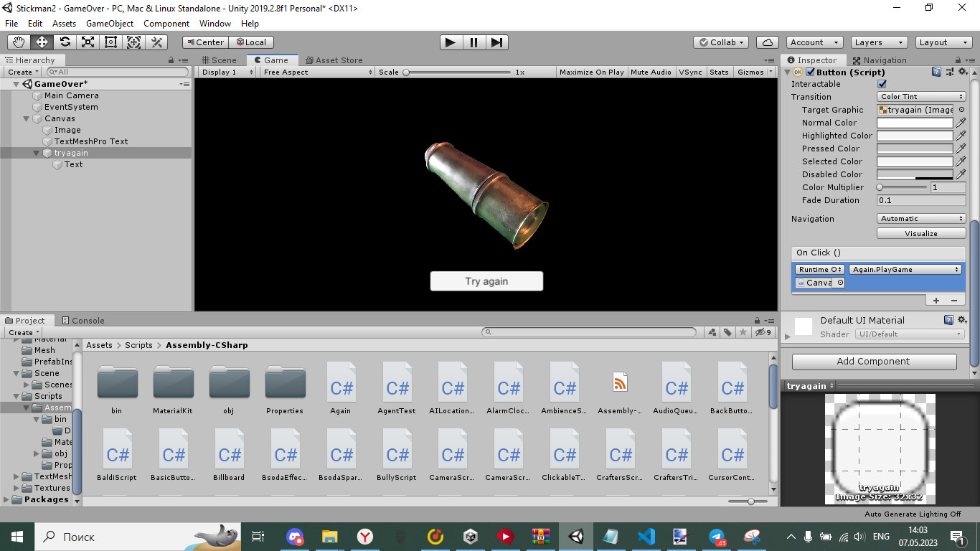Enable the Interactable checkbox on Button script
Viewport: 980px width, 551px height.
[882, 84]
